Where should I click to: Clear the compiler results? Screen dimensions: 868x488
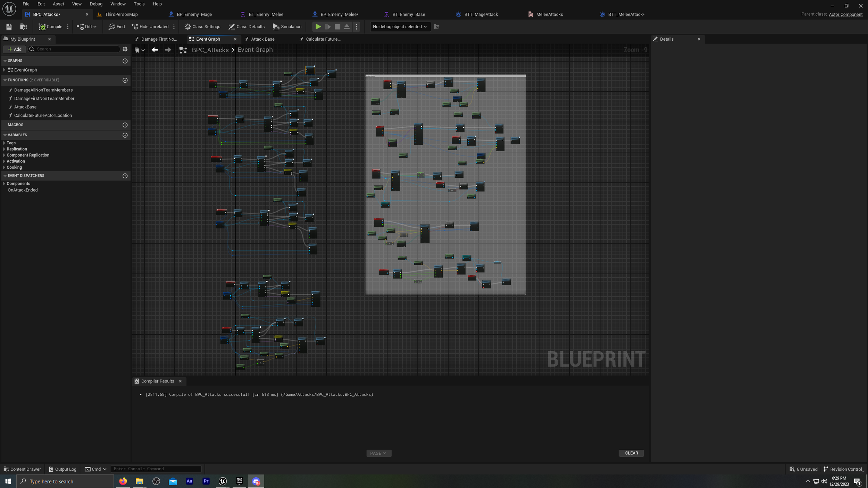pos(631,453)
